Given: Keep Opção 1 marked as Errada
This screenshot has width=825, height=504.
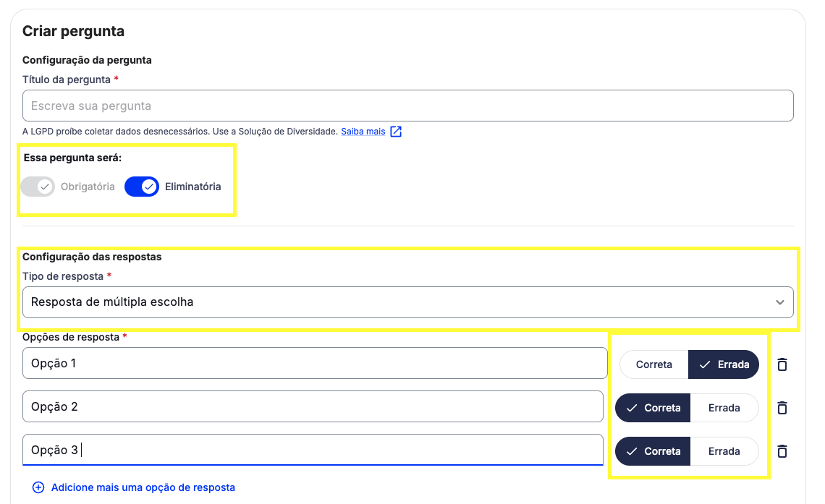Looking at the screenshot, I should (x=724, y=364).
